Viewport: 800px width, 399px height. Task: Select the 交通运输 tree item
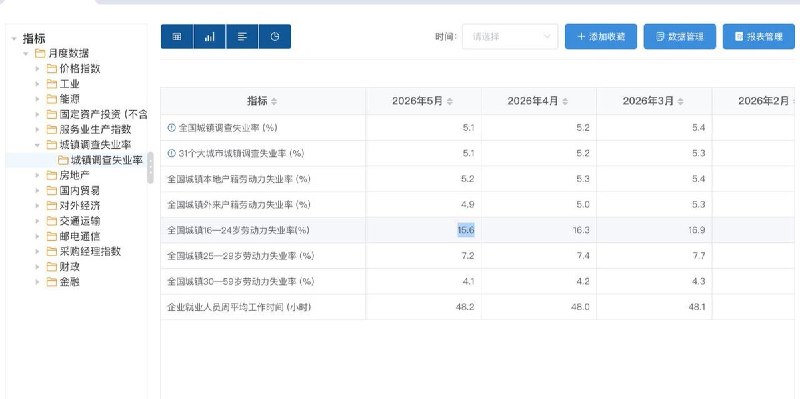(80, 221)
